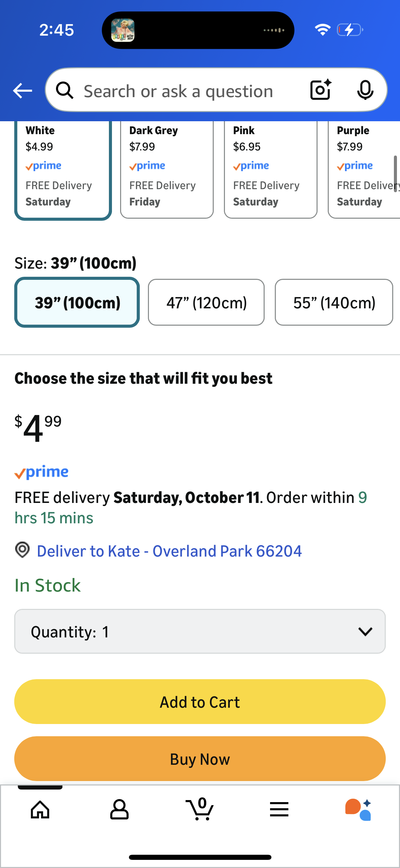Image resolution: width=400 pixels, height=868 pixels.
Task: Open the Rufus AI assistant icon
Action: [359, 810]
